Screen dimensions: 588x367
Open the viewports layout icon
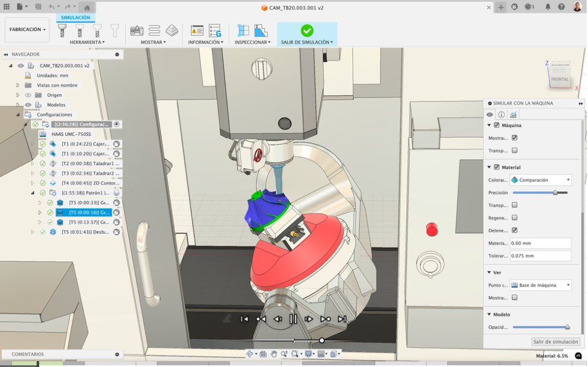pos(334,354)
